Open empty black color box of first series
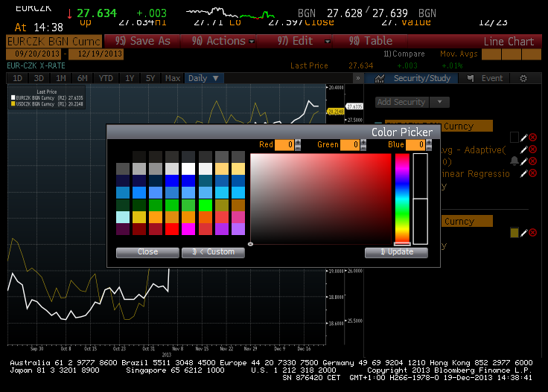 click(514, 137)
